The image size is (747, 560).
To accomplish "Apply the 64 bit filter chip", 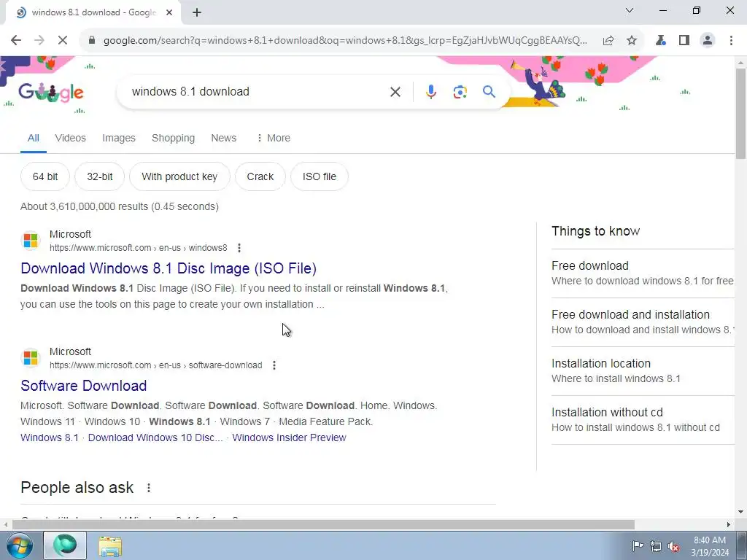I will pyautogui.click(x=45, y=176).
